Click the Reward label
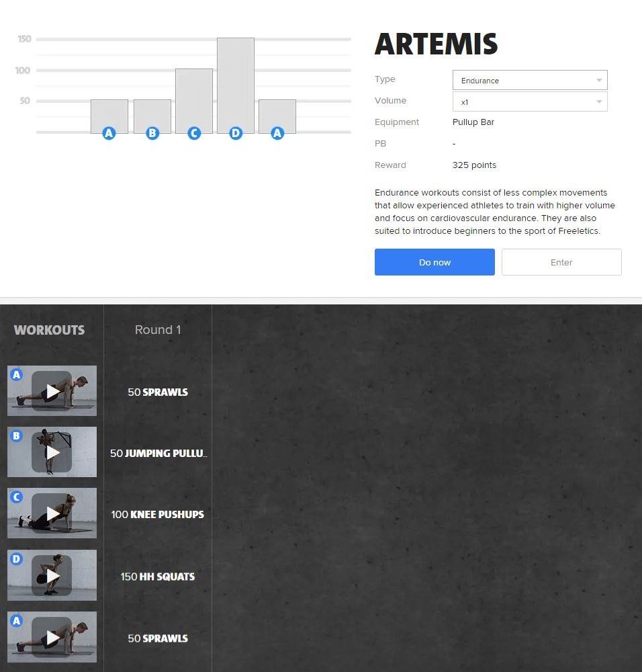Screen dimensions: 642x672 click(390, 165)
